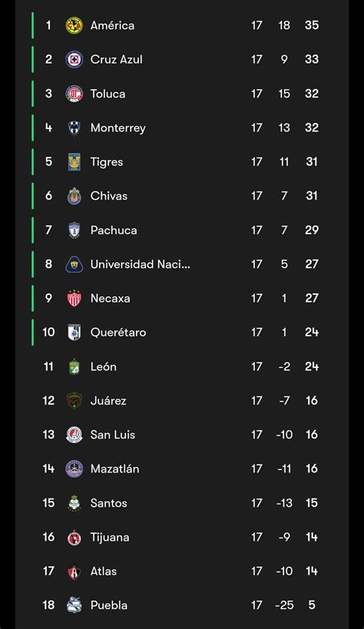
Task: Tap the Monterrey crest icon
Action: coord(74,127)
